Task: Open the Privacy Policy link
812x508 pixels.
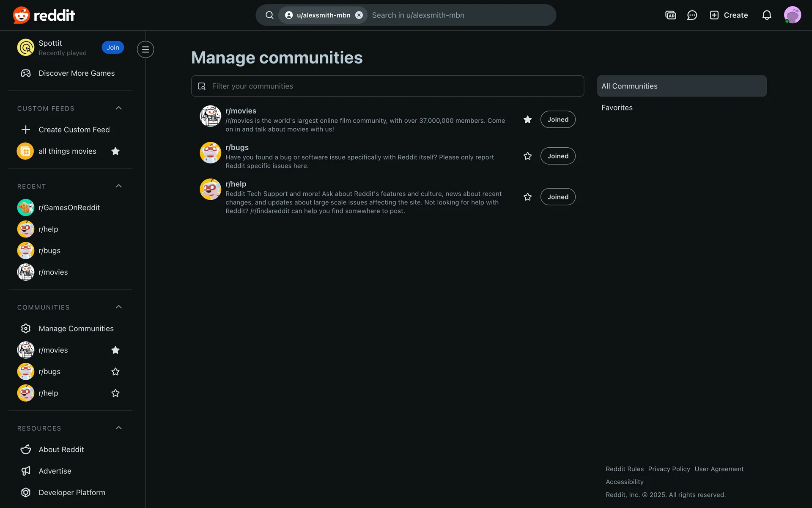Action: [x=669, y=469]
